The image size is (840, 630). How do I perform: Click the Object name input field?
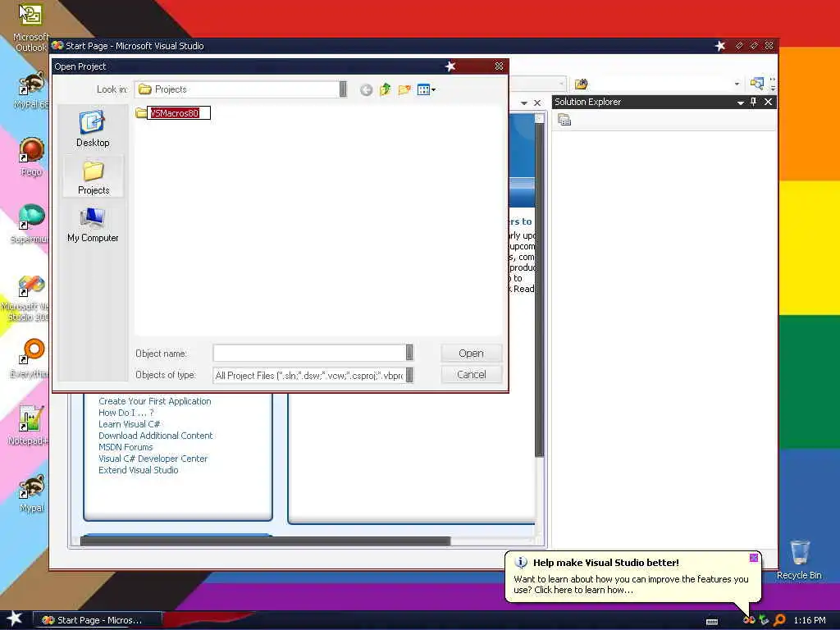[309, 353]
